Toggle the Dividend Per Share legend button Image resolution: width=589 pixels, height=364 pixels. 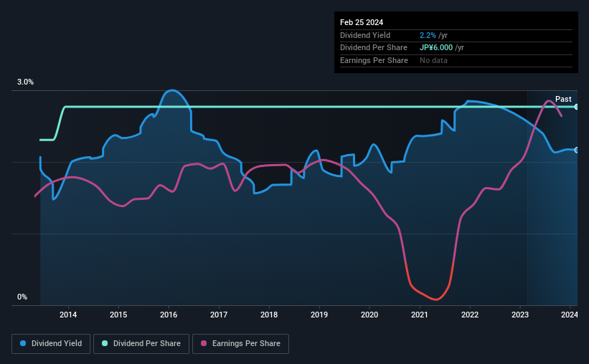pos(141,343)
